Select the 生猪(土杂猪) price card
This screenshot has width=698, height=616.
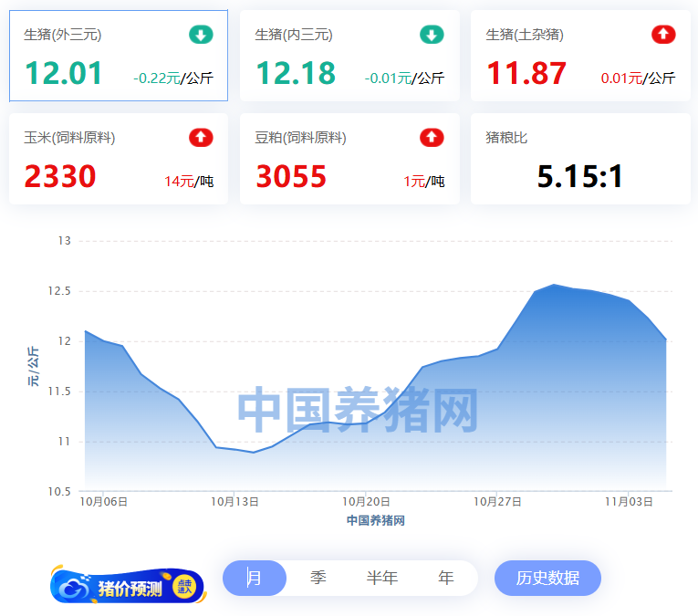pos(580,56)
